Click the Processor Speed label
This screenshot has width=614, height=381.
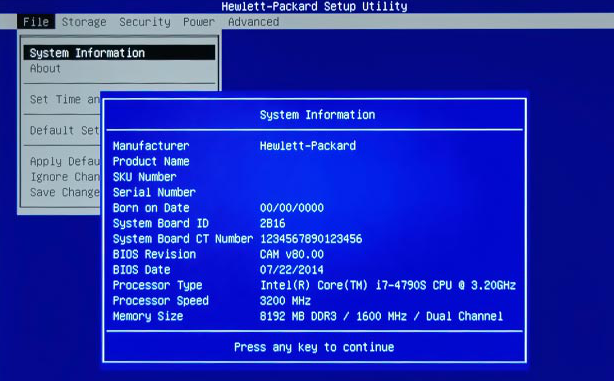point(161,301)
